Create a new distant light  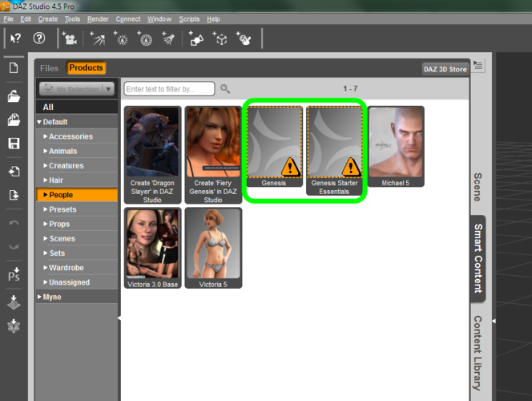(x=98, y=38)
